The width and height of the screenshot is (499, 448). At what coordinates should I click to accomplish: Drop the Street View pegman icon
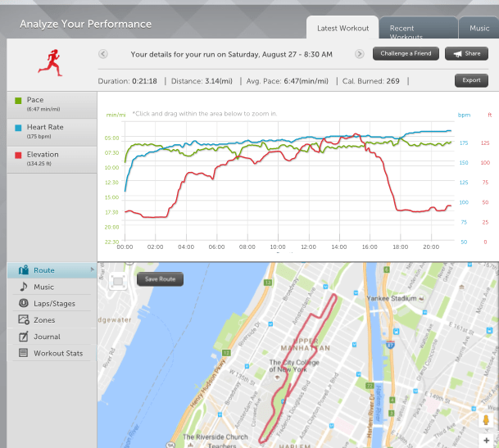click(x=487, y=422)
